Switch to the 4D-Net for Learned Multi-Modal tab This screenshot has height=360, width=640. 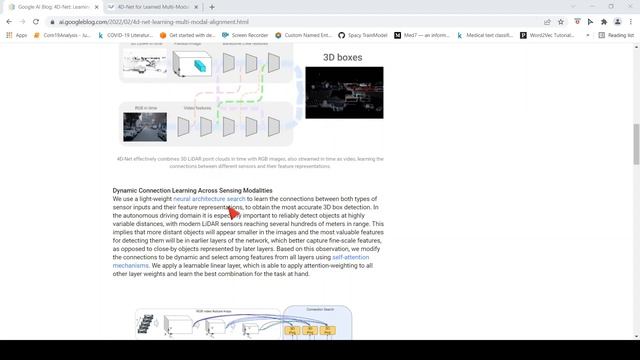[x=153, y=7]
